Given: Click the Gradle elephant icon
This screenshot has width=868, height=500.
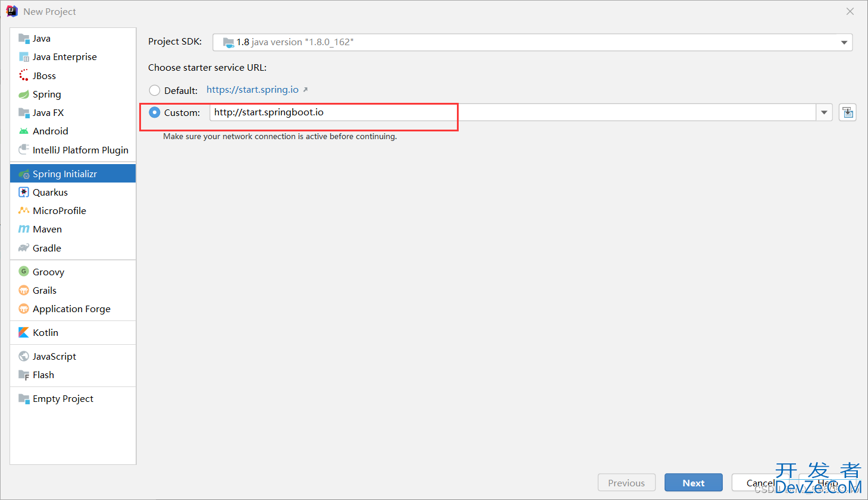Looking at the screenshot, I should click(24, 248).
